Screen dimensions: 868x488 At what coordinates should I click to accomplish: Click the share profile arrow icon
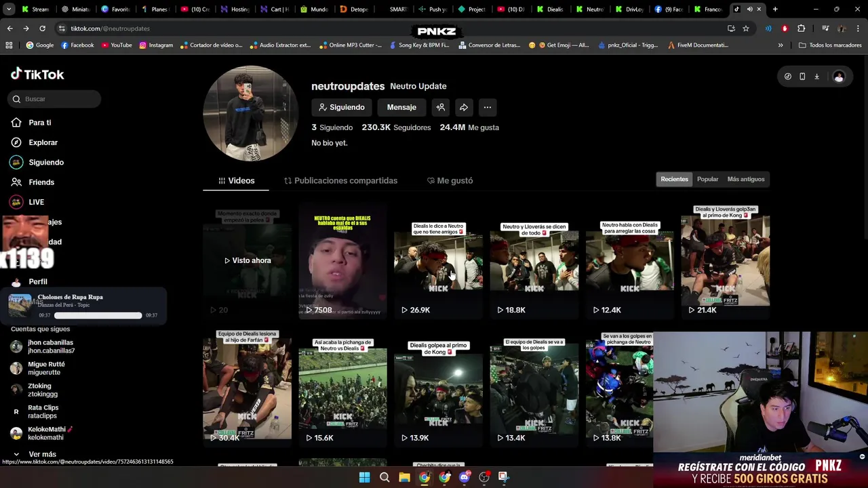pos(464,107)
